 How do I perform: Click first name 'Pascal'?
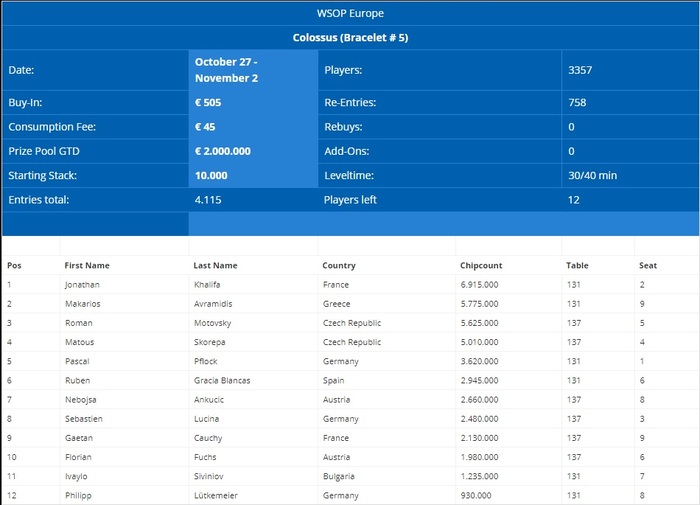tap(77, 362)
